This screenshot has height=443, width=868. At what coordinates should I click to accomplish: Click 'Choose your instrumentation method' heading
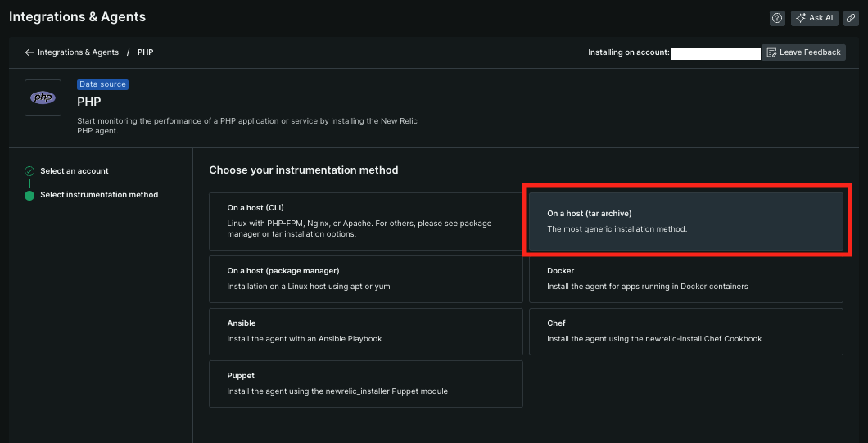303,170
